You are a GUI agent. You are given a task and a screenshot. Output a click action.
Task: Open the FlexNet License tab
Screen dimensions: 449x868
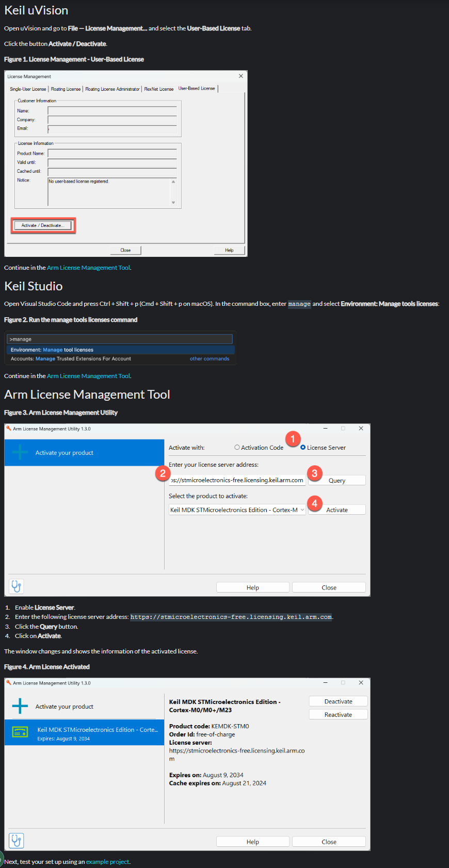(x=159, y=89)
